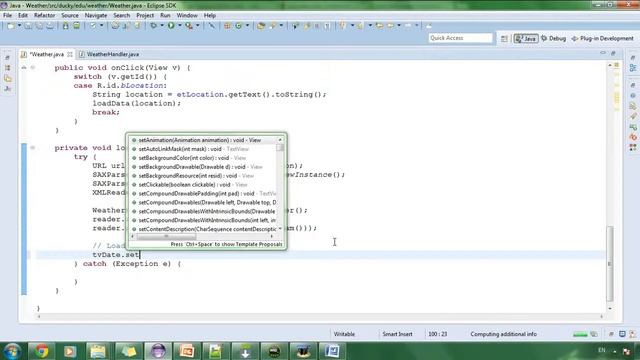The width and height of the screenshot is (640, 360).
Task: Open the Android Virtual Device Manager icon
Action: coord(76,26)
